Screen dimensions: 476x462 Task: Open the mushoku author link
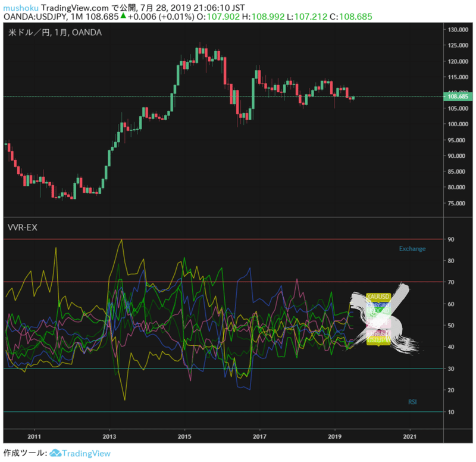point(21,8)
